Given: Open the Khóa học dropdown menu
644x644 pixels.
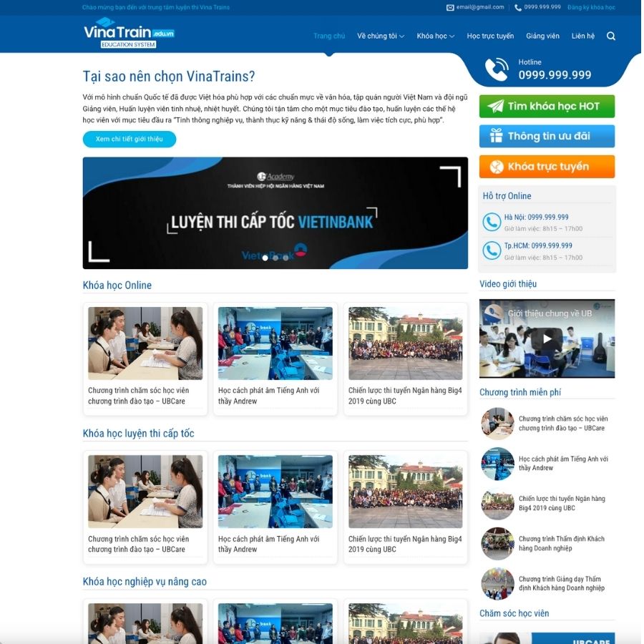Looking at the screenshot, I should tap(434, 35).
